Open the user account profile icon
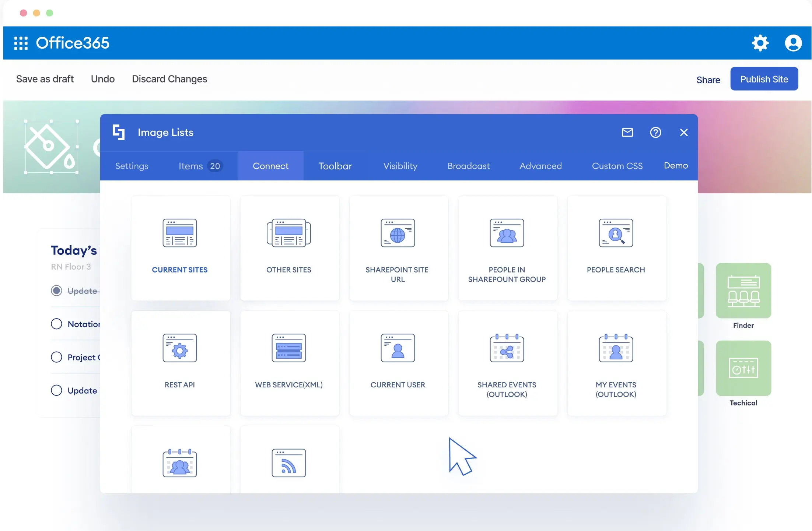Viewport: 812px width, 531px height. 793,43
